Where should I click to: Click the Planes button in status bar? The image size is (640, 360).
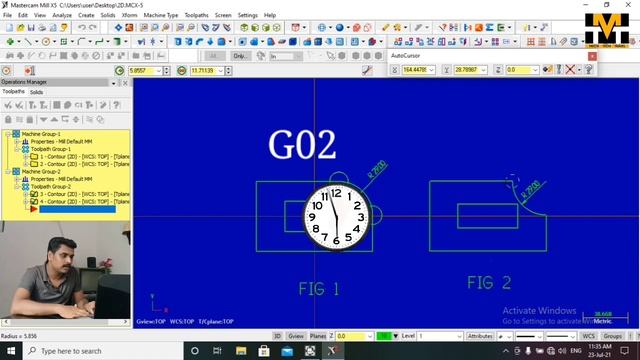point(318,336)
